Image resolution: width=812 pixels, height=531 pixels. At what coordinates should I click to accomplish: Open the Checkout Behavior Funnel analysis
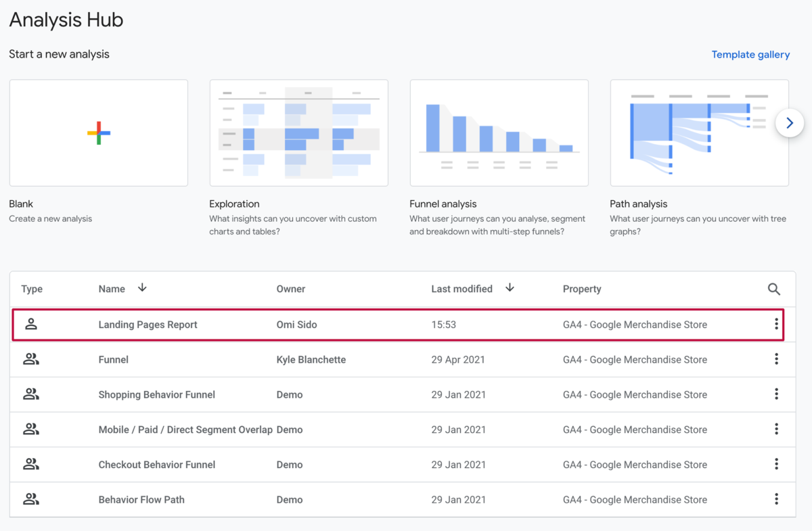(x=156, y=465)
